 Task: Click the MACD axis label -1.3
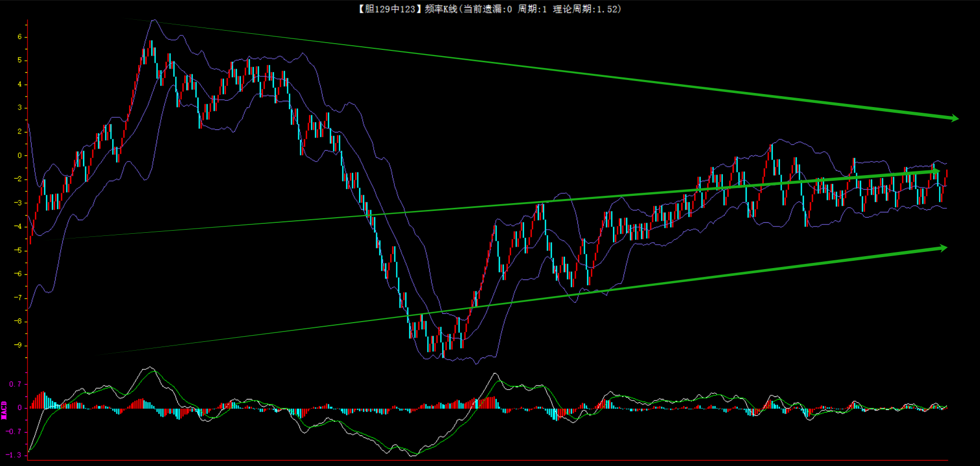pos(14,455)
